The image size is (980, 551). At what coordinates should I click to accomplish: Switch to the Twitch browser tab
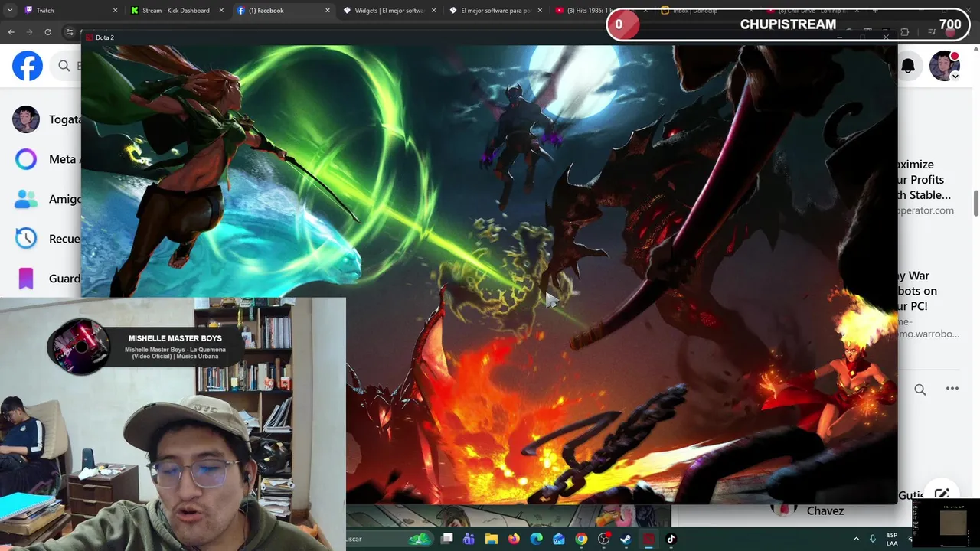(x=69, y=11)
